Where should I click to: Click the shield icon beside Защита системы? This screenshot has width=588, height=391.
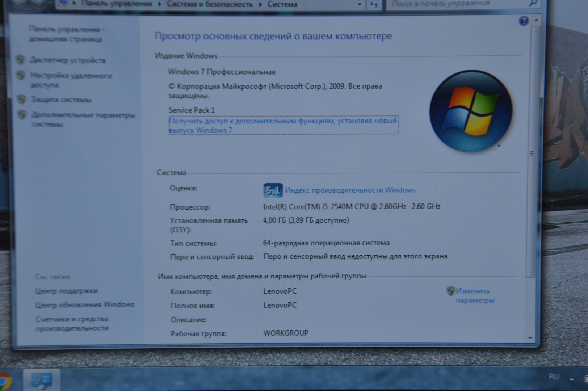(x=22, y=99)
